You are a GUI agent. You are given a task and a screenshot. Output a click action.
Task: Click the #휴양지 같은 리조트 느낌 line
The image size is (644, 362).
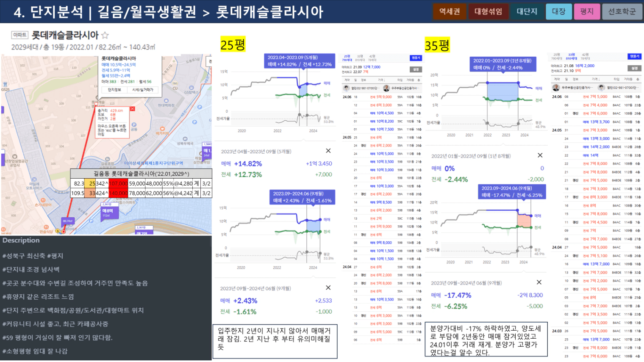[x=38, y=297]
